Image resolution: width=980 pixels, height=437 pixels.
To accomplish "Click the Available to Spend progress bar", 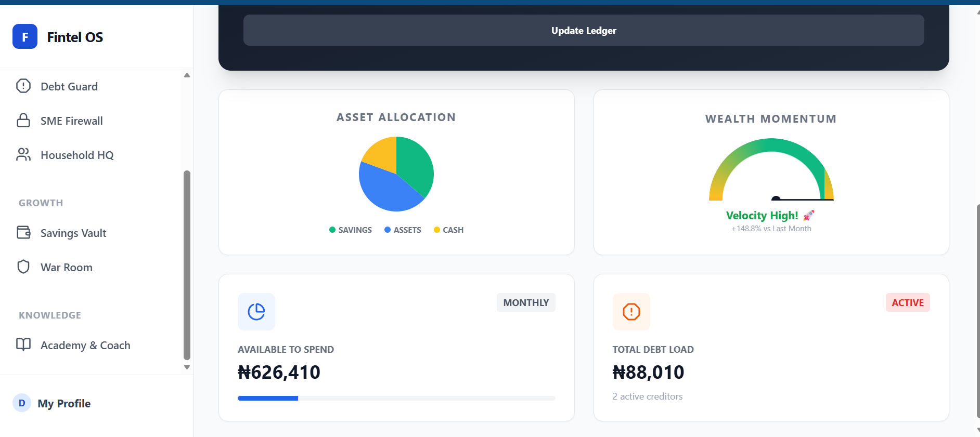I will click(x=396, y=398).
